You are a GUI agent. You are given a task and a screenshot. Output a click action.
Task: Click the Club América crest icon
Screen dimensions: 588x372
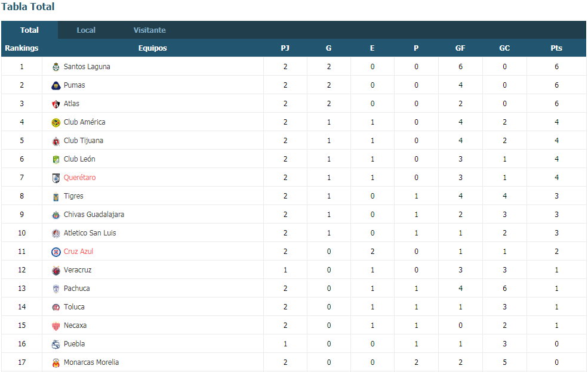(56, 122)
